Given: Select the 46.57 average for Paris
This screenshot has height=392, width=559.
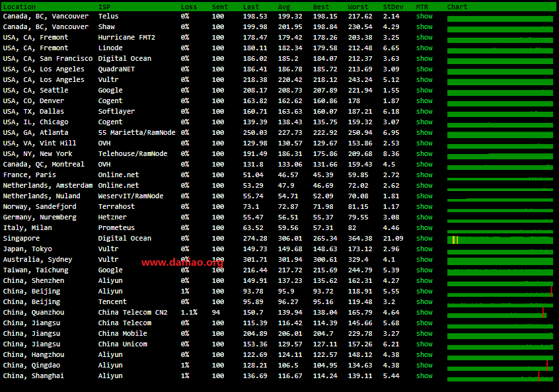Looking at the screenshot, I should [288, 175].
